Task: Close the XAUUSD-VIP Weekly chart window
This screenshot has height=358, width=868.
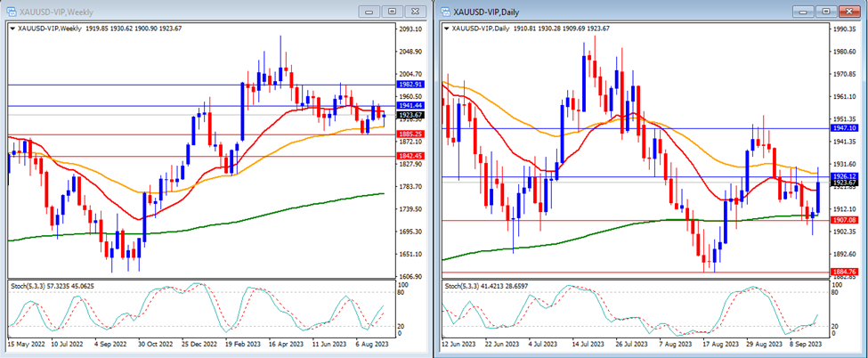Action: [414, 12]
